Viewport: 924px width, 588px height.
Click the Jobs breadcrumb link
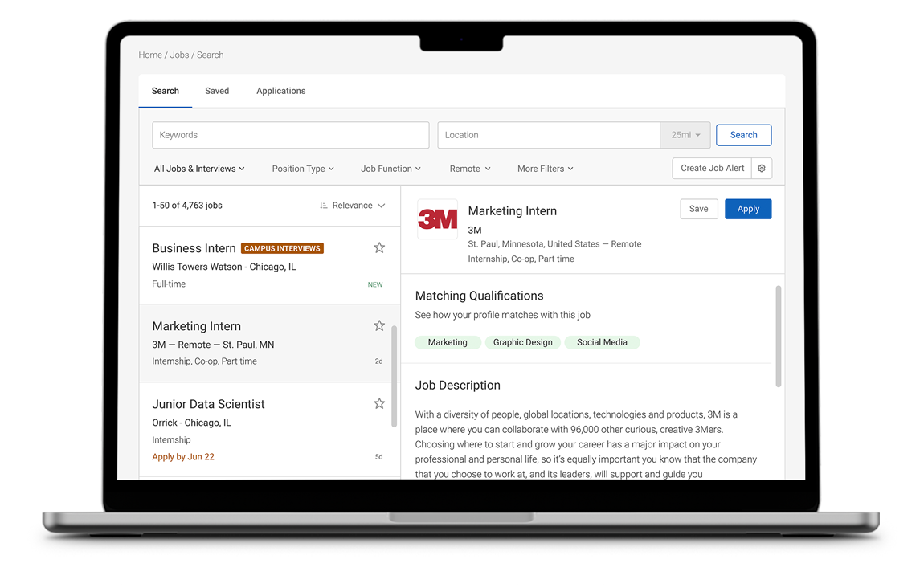(x=179, y=55)
